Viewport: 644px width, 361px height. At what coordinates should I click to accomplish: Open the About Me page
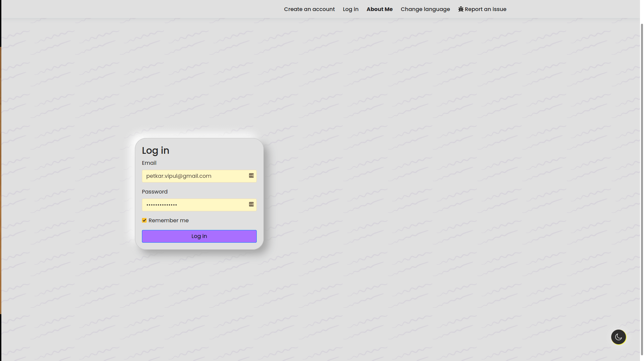(379, 9)
